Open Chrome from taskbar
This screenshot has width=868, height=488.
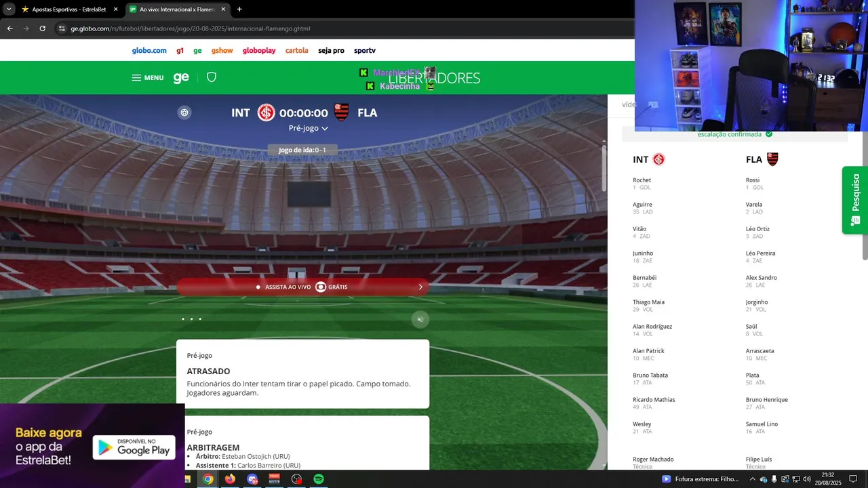208,479
